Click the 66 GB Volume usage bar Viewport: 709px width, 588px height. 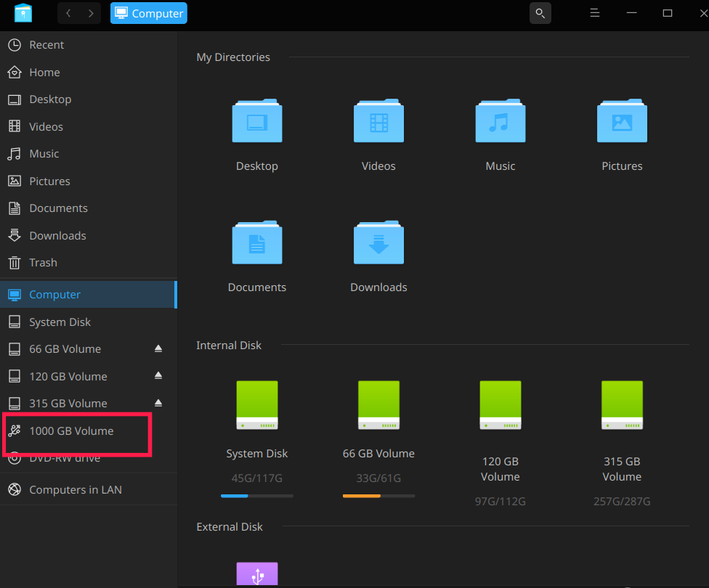pyautogui.click(x=378, y=496)
